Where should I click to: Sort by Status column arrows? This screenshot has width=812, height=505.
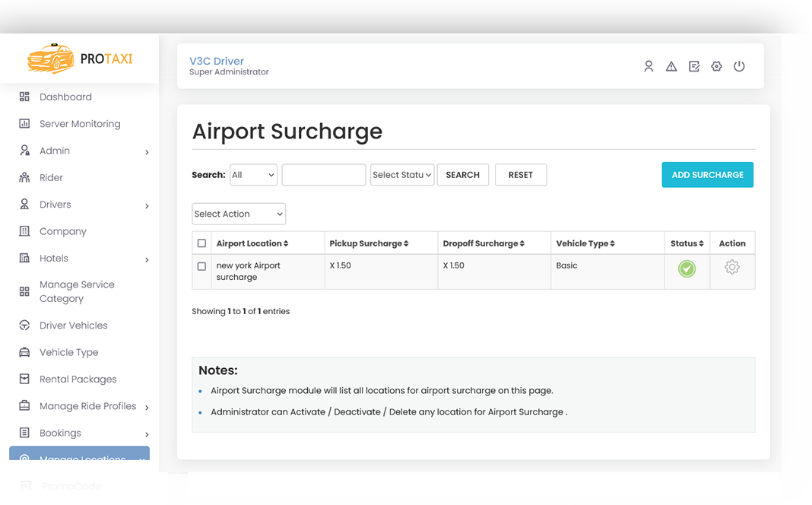(701, 243)
